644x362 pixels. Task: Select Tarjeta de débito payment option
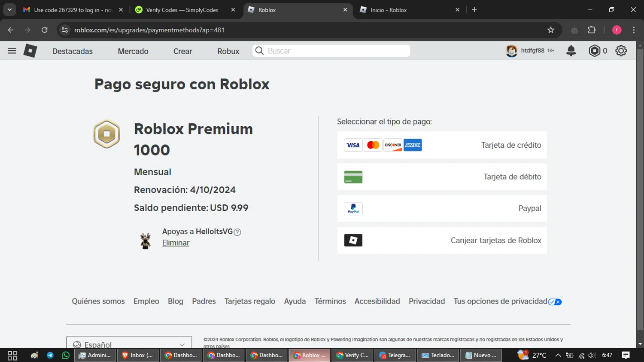pos(442,177)
